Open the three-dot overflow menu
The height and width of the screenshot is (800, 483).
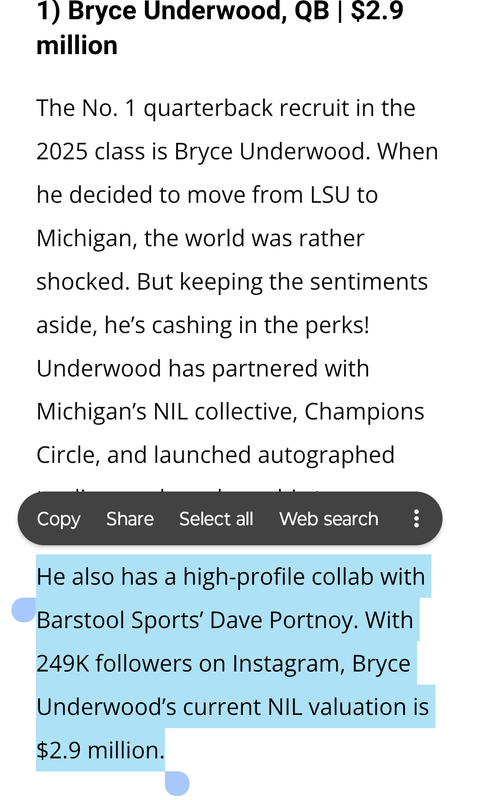[x=416, y=518]
